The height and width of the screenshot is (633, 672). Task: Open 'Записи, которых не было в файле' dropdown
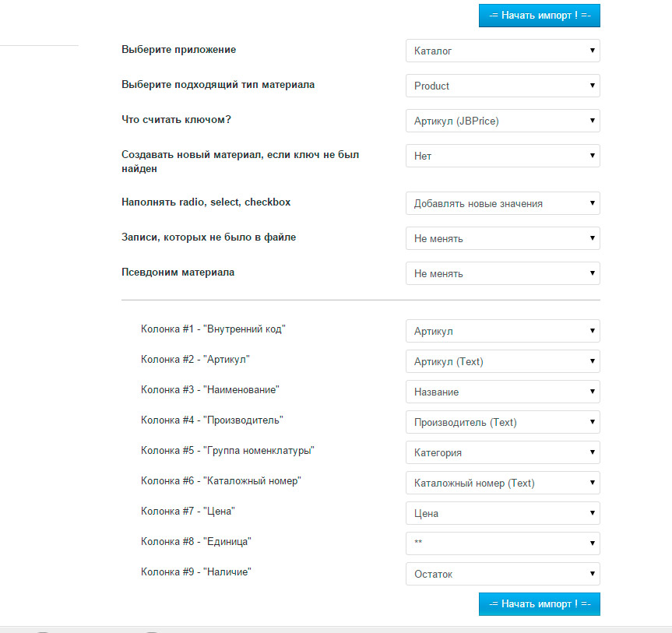502,238
